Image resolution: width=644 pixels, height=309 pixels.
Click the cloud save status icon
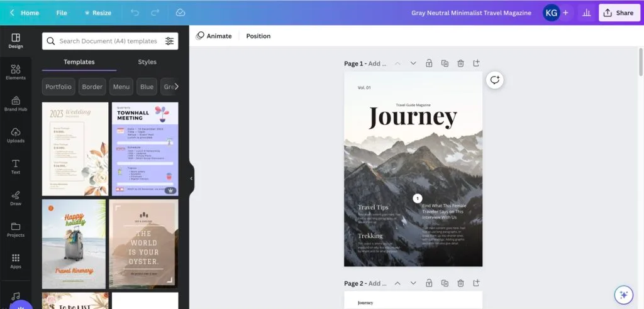click(180, 13)
